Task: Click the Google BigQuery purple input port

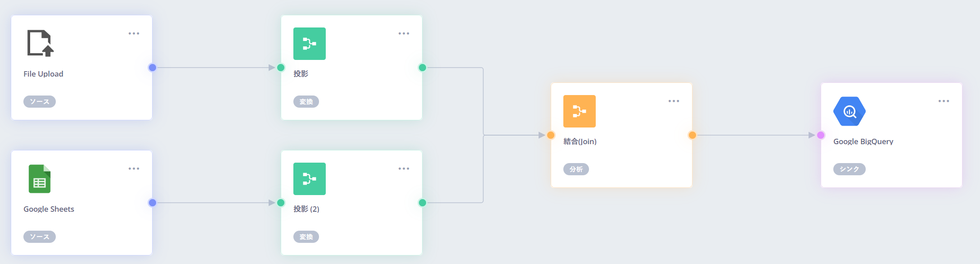Action: pyautogui.click(x=821, y=135)
